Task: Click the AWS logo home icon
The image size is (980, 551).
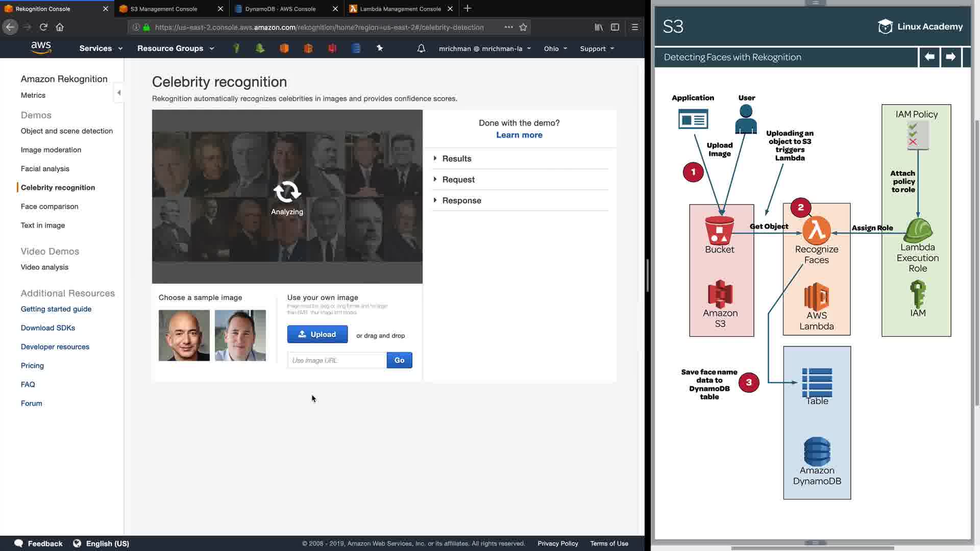Action: coord(41,47)
